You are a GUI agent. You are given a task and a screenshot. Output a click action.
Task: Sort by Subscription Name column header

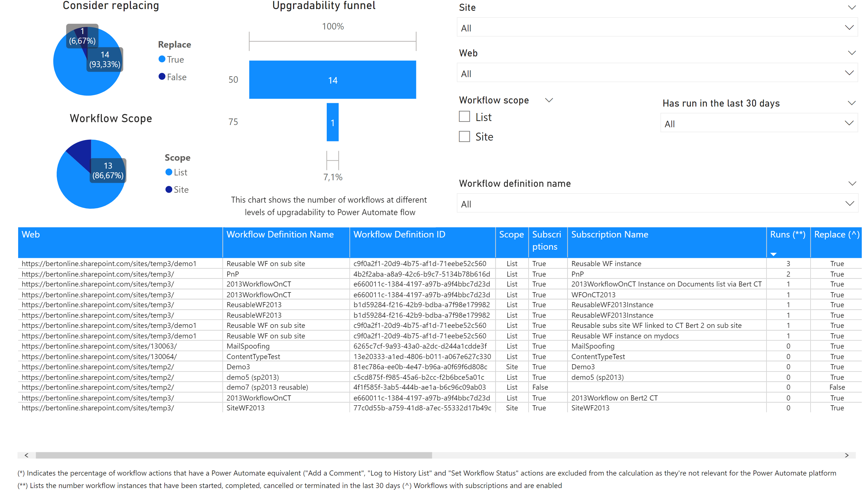pos(610,234)
